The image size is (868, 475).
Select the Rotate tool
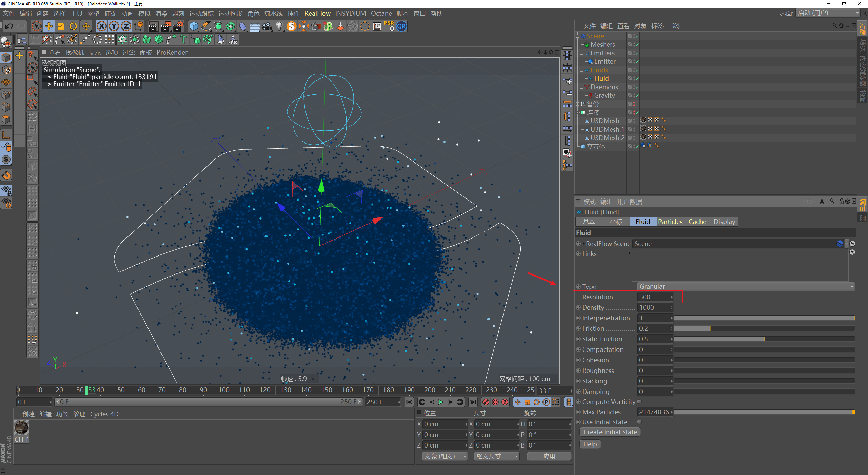coord(73,26)
